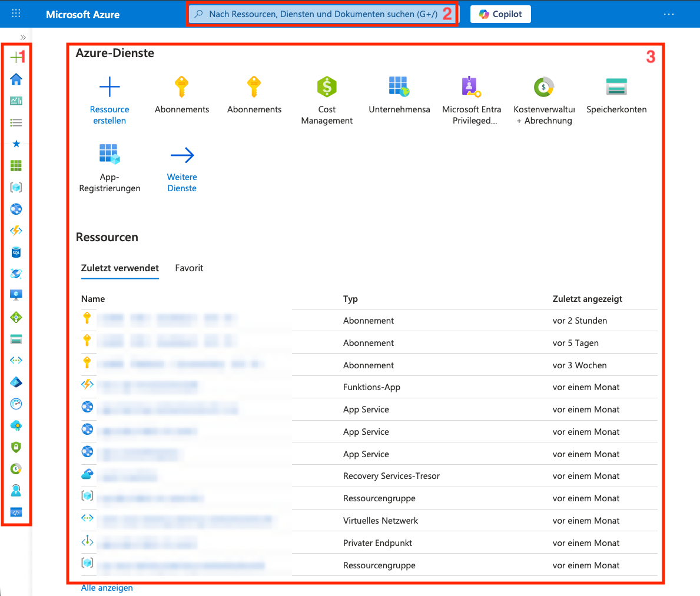The height and width of the screenshot is (596, 700).
Task: Click the Home icon in the sidebar
Action: tap(16, 79)
